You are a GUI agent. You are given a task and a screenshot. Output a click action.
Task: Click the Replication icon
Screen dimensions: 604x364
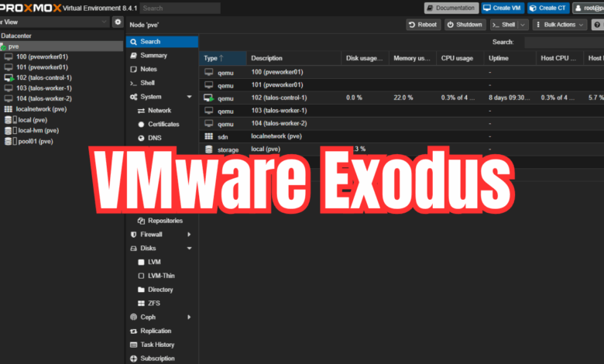pos(133,331)
